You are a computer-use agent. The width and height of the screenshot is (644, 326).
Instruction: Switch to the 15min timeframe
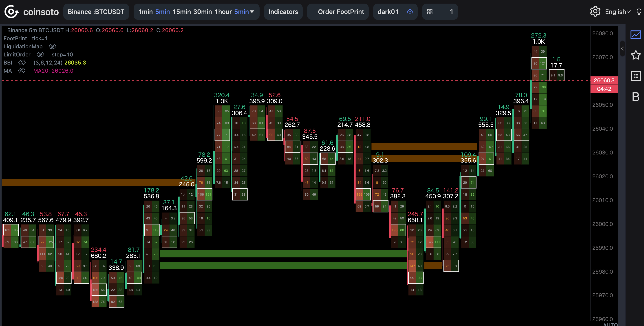[x=181, y=12]
